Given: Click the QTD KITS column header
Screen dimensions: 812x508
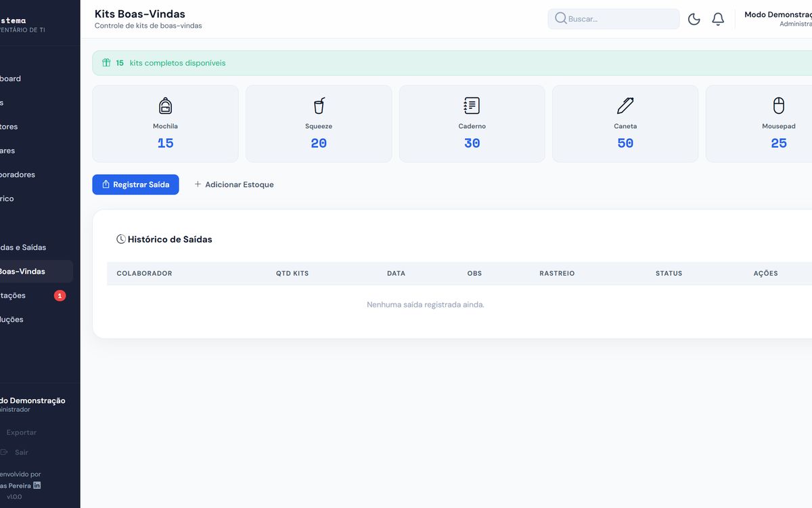Looking at the screenshot, I should tap(292, 274).
